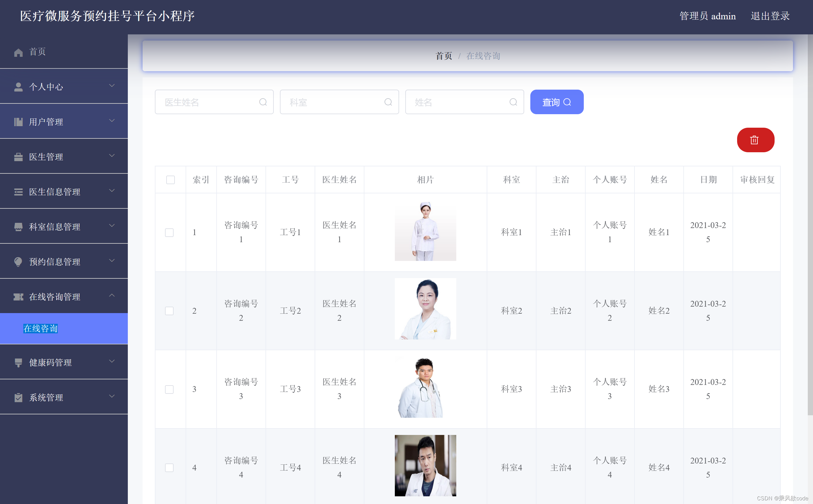Click the home icon beside 首页
Viewport: 813px width, 504px height.
pos(18,52)
